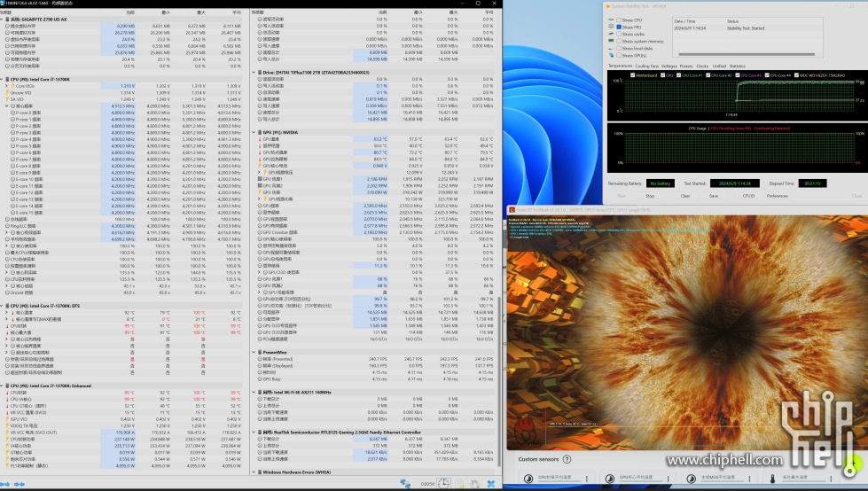868x491 pixels.
Task: Click the clock icon beside the P-core 0 frequency row
Action: (12, 113)
